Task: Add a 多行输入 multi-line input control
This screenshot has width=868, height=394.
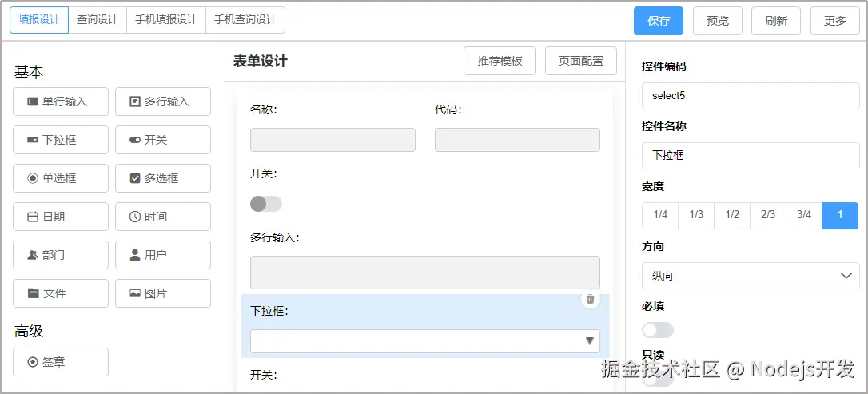Action: 163,101
